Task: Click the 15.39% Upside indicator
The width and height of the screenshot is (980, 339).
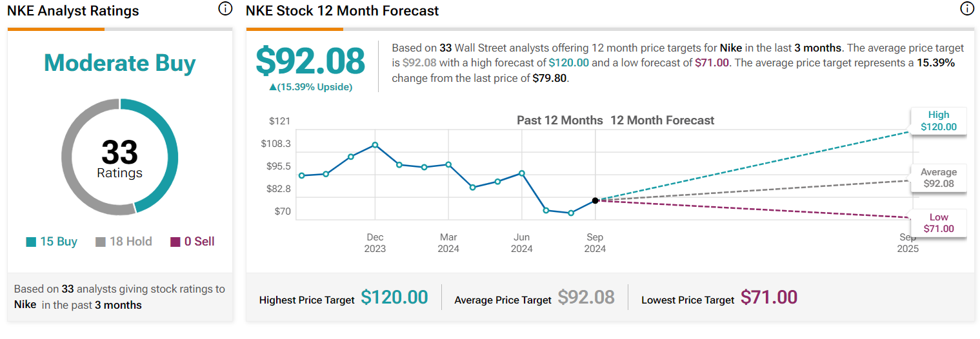Action: [x=310, y=87]
